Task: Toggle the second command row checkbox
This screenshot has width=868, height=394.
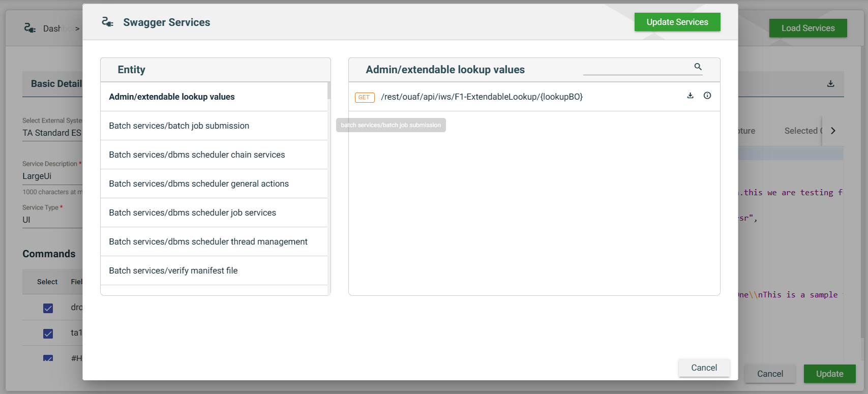Action: pyautogui.click(x=48, y=334)
